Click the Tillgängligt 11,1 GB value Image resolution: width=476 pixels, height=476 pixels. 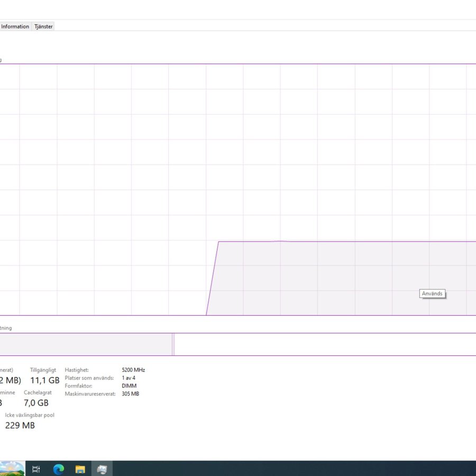point(44,380)
